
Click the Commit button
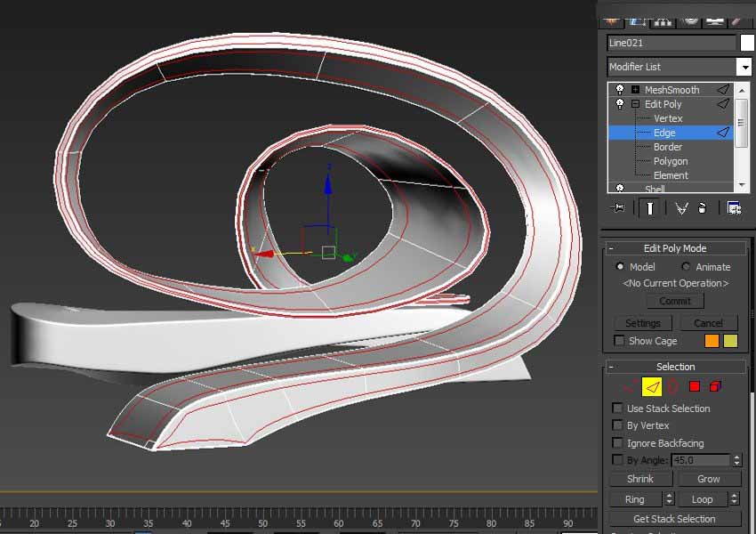[x=675, y=301]
